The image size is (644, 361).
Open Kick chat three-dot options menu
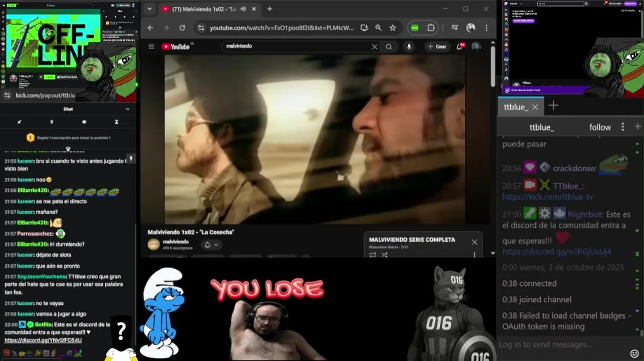pos(127,109)
